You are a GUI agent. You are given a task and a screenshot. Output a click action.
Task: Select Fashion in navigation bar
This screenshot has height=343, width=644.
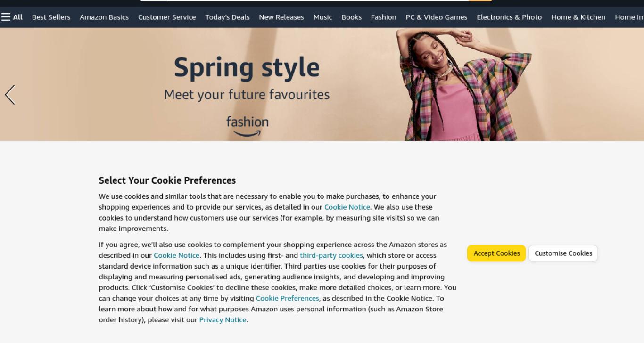coord(384,17)
